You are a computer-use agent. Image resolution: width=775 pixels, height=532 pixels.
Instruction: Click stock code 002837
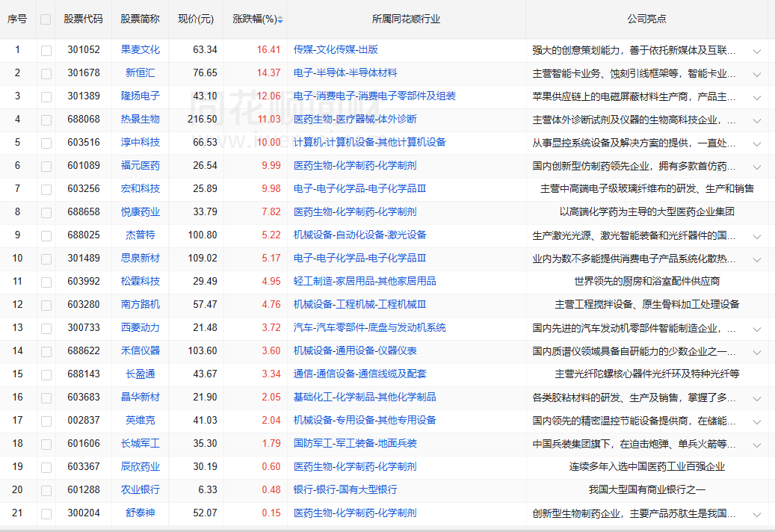pyautogui.click(x=84, y=421)
